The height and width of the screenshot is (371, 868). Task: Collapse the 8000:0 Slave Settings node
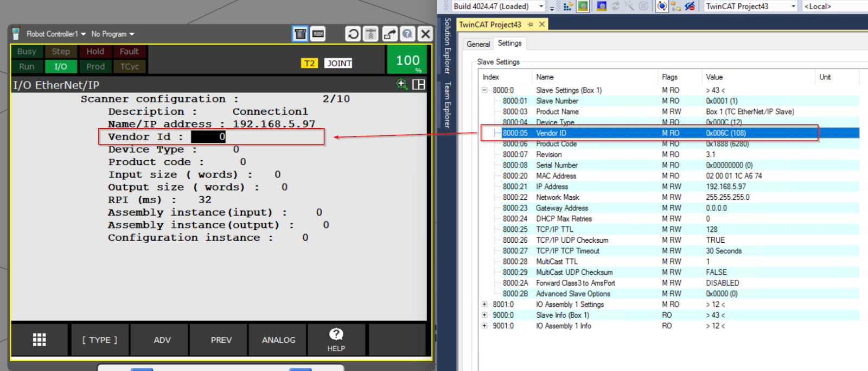pos(484,90)
